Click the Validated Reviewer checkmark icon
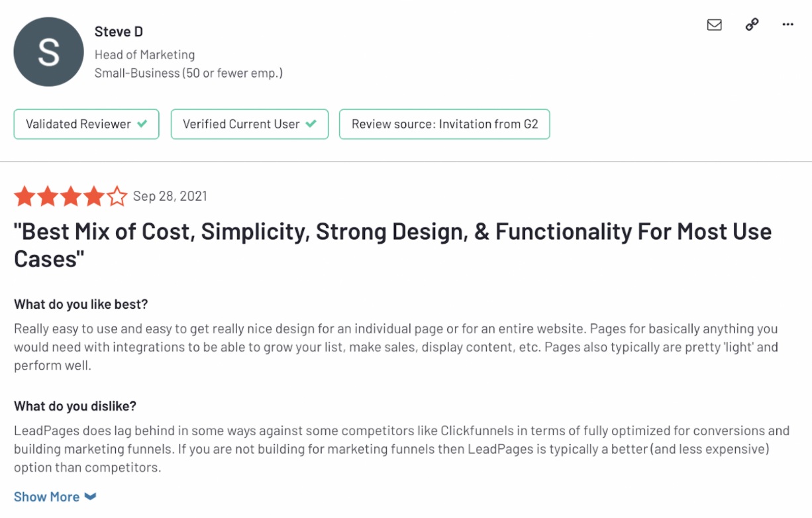The image size is (812, 518). pyautogui.click(x=142, y=124)
